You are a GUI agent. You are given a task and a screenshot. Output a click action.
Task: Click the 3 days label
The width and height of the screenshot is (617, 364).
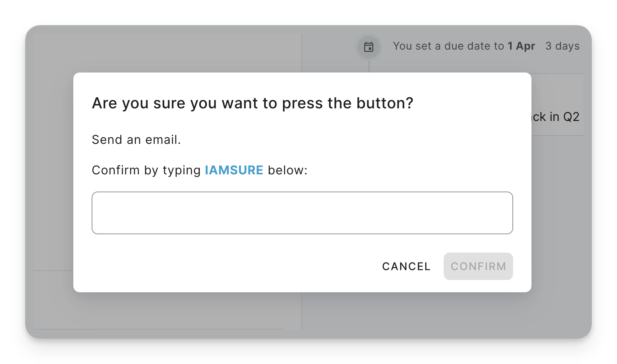[x=562, y=46]
